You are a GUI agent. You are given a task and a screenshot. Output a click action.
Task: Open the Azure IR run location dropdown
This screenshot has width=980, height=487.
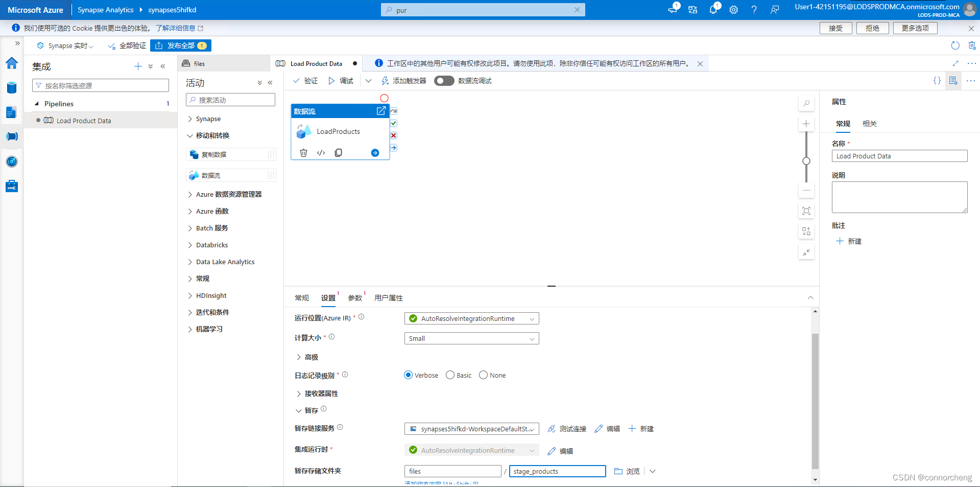tap(471, 318)
